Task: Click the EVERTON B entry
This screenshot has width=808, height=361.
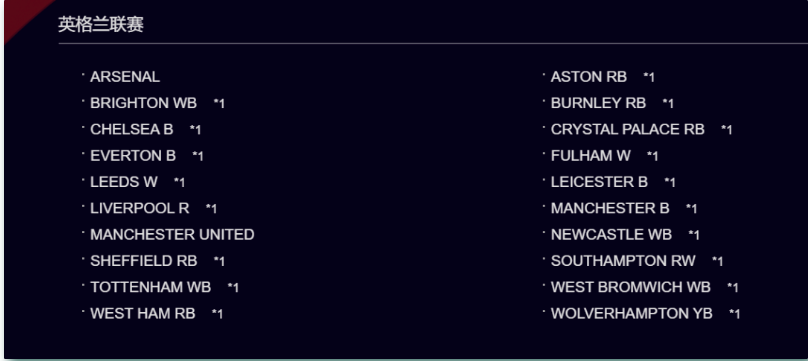Action: tap(133, 156)
